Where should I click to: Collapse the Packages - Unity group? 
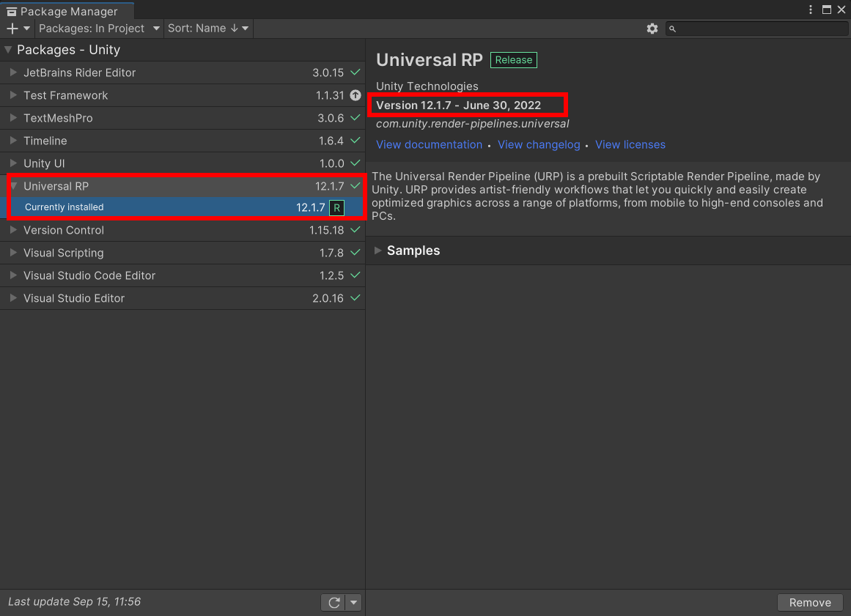click(8, 50)
